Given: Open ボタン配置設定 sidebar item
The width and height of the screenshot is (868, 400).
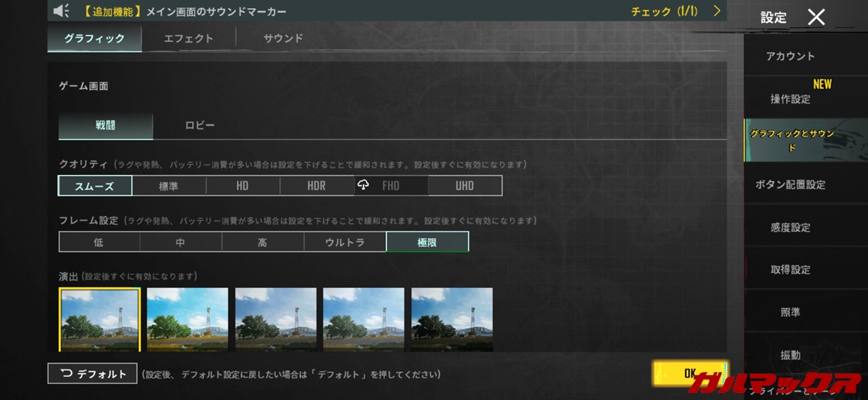Looking at the screenshot, I should coord(790,184).
